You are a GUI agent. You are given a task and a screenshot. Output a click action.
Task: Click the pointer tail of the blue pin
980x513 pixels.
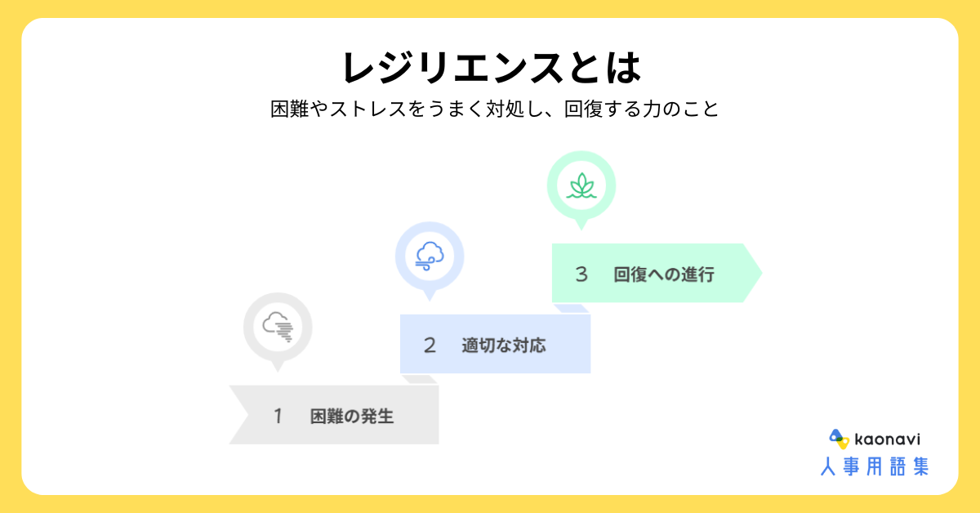pos(430,295)
